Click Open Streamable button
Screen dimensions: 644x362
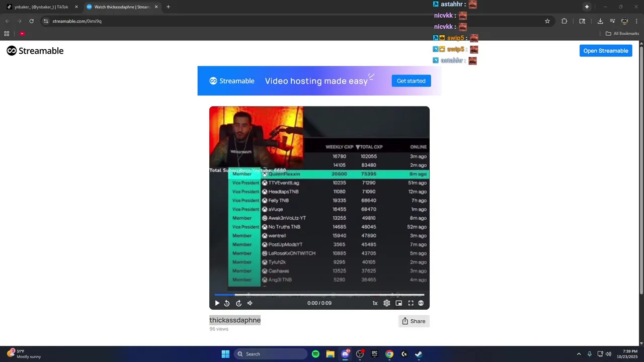pos(606,51)
